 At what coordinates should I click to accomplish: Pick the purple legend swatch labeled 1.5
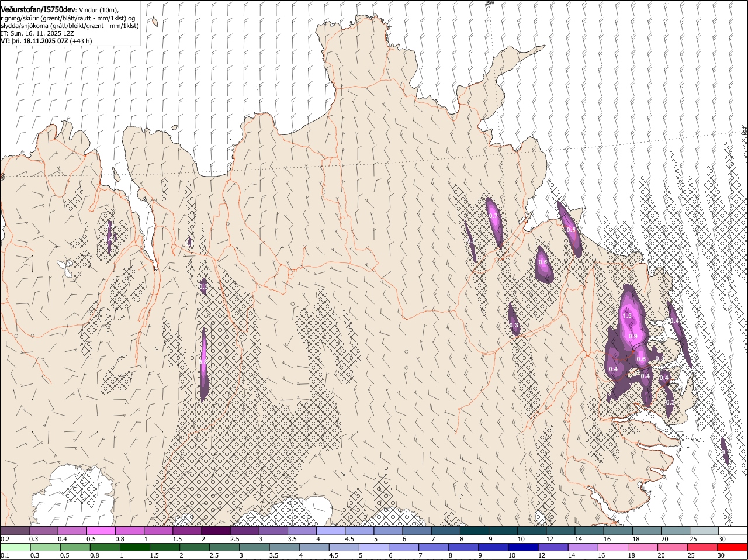(187, 531)
